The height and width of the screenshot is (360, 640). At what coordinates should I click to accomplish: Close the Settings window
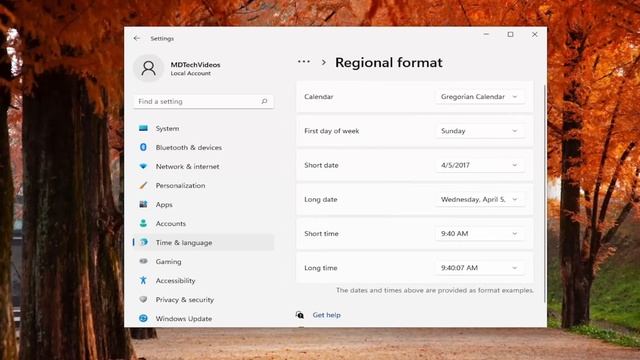tap(534, 34)
